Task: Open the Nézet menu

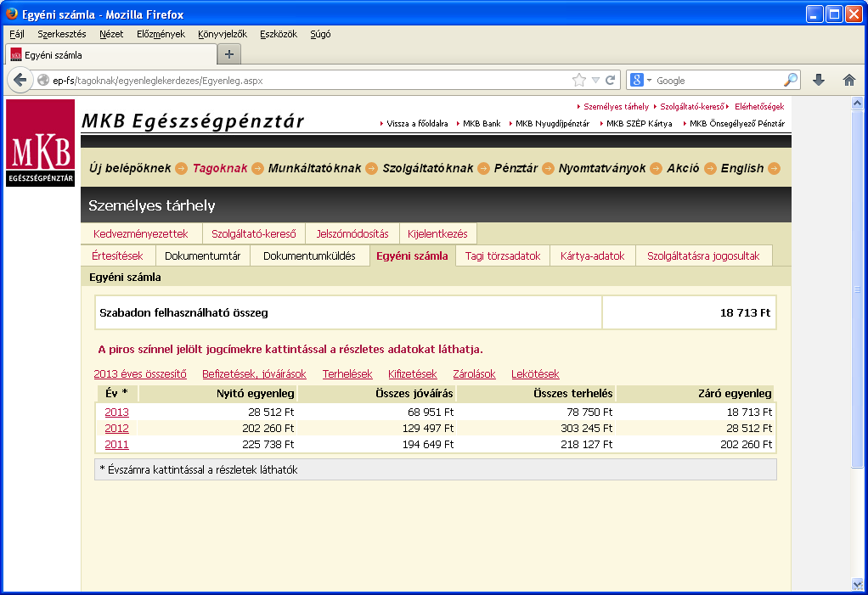Action: point(111,34)
